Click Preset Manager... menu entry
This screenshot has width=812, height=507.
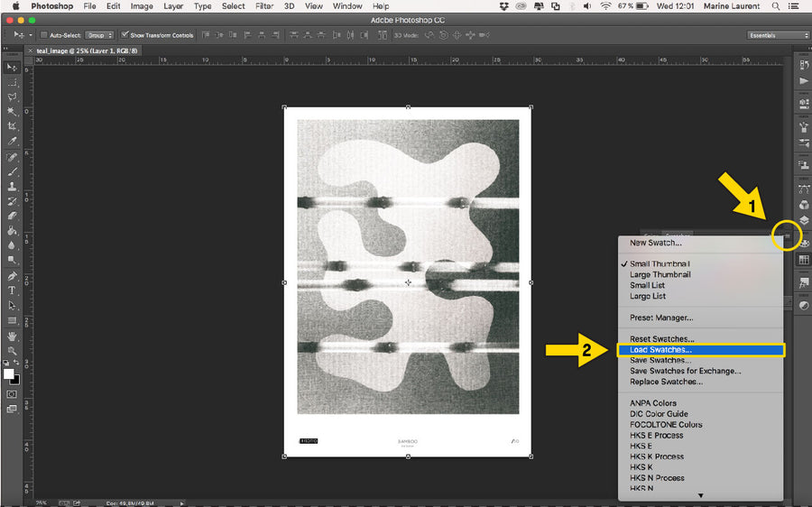(660, 318)
